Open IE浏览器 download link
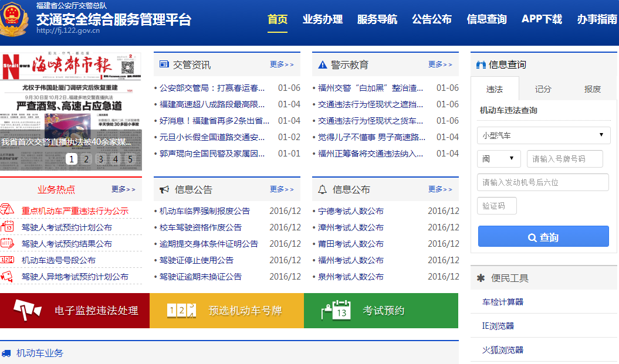Viewport: 619px width, 364px height. pyautogui.click(x=498, y=326)
